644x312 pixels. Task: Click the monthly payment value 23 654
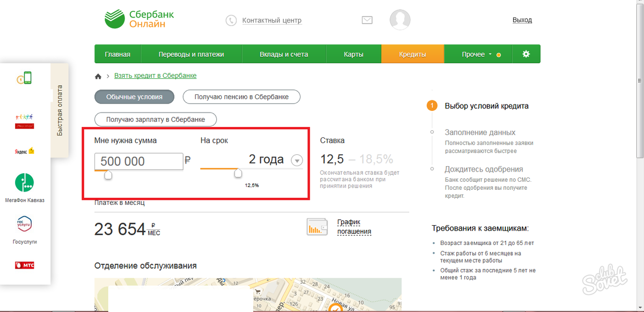coord(120,229)
